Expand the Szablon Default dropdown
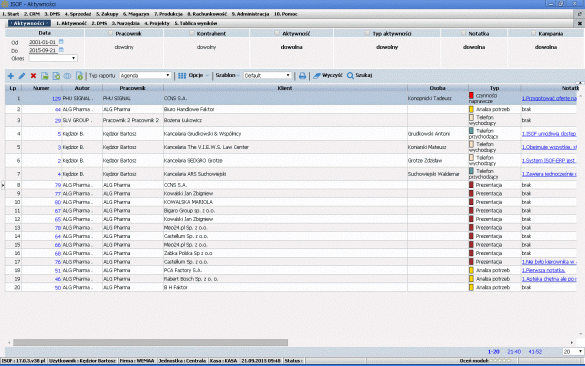 coord(267,75)
